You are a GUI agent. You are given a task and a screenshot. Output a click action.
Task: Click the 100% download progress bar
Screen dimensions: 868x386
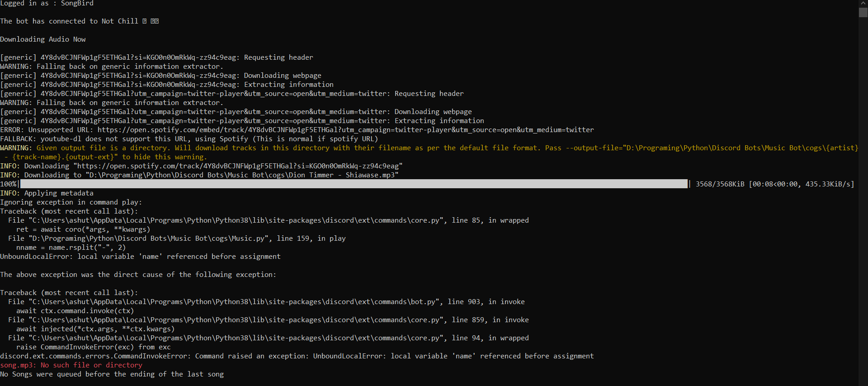(354, 184)
